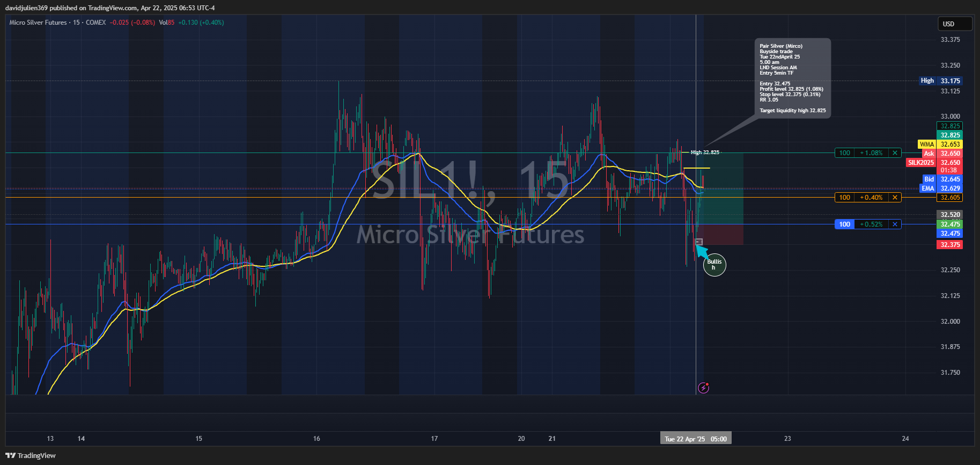The image size is (980, 465).
Task: Click the orange 32.605 price label
Action: (x=950, y=198)
